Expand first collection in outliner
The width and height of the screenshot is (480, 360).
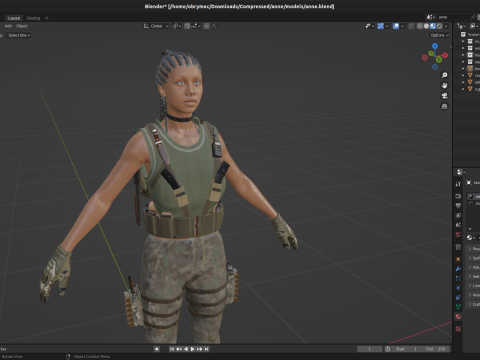click(463, 41)
